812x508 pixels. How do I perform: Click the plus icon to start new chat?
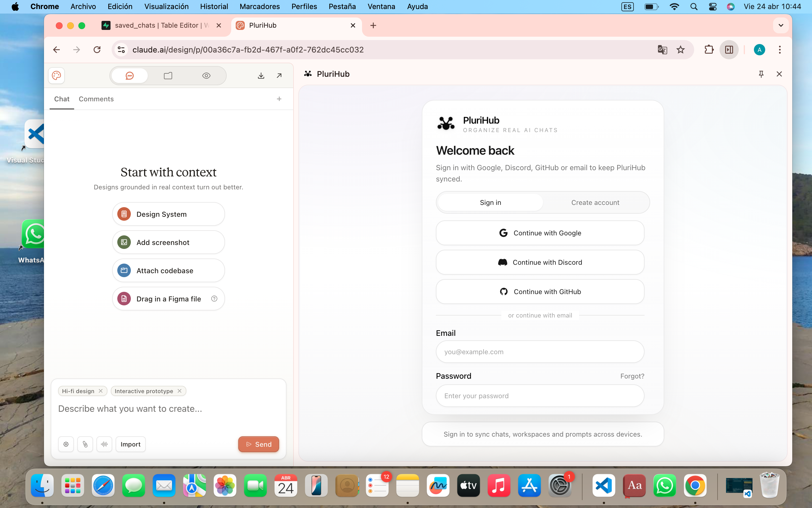279,99
